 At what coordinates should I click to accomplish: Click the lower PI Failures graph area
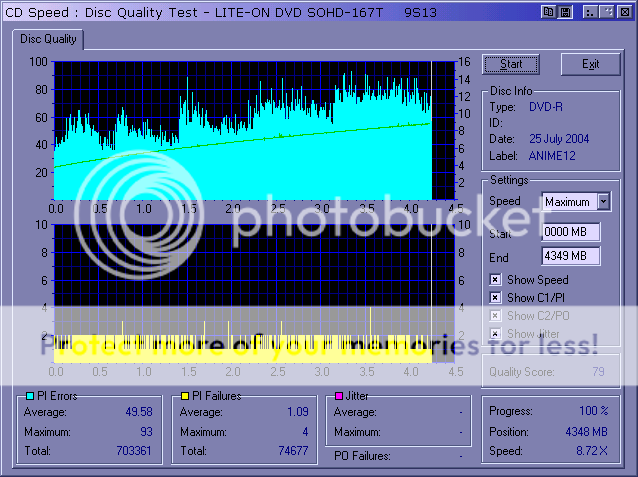(254, 293)
